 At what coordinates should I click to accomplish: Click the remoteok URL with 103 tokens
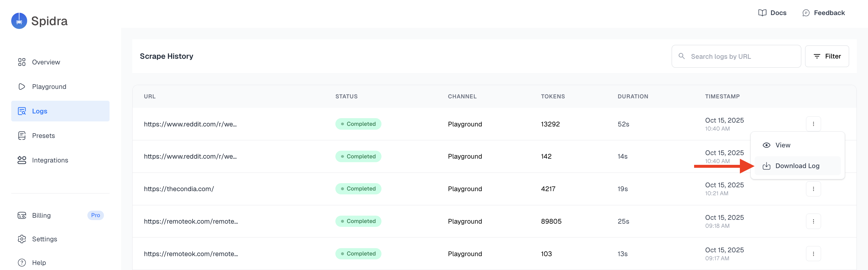pos(191,254)
